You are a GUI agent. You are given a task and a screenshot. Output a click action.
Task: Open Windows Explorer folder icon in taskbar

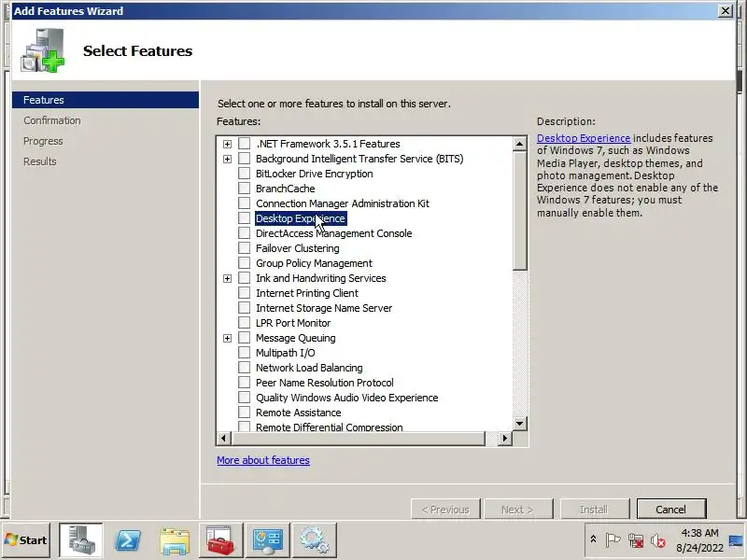pos(175,541)
